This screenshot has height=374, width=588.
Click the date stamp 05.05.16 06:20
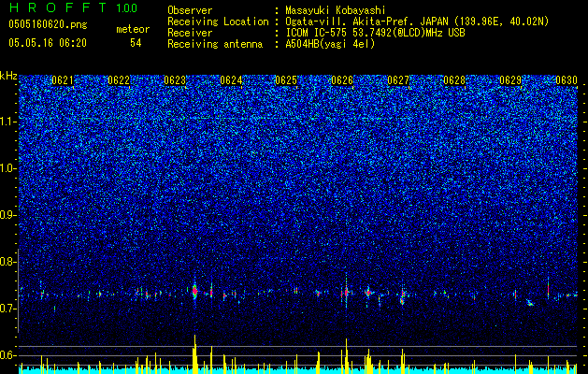pos(48,43)
